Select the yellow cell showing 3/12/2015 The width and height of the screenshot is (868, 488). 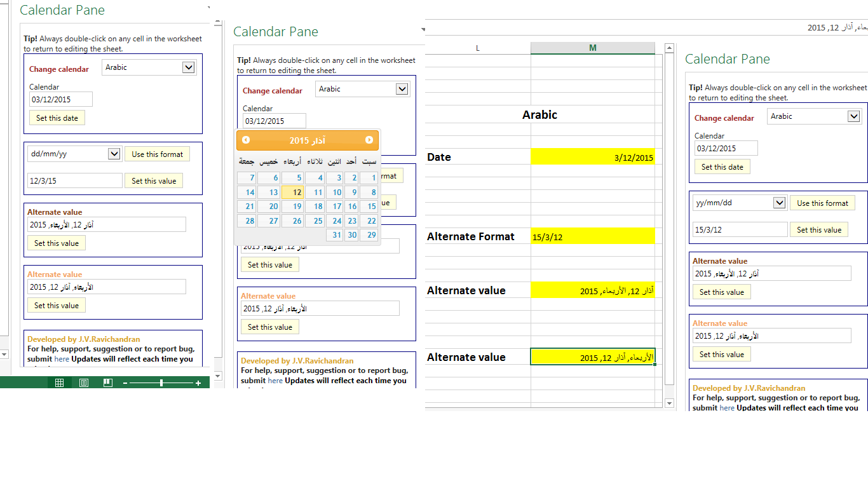593,157
